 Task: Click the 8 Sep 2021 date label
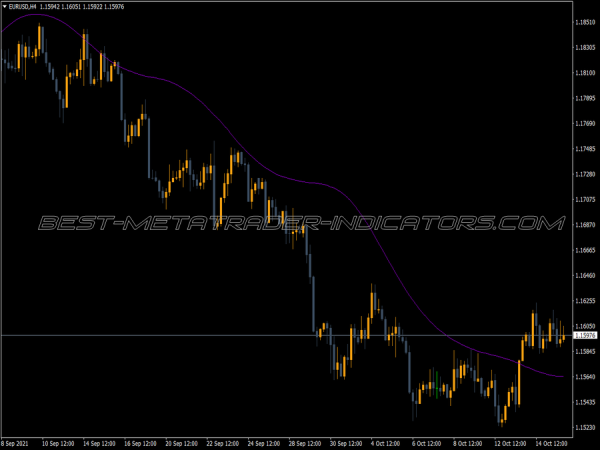point(15,443)
